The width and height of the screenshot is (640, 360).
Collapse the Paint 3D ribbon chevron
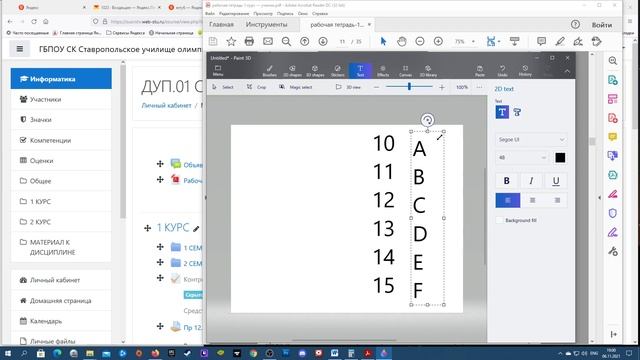(x=567, y=71)
